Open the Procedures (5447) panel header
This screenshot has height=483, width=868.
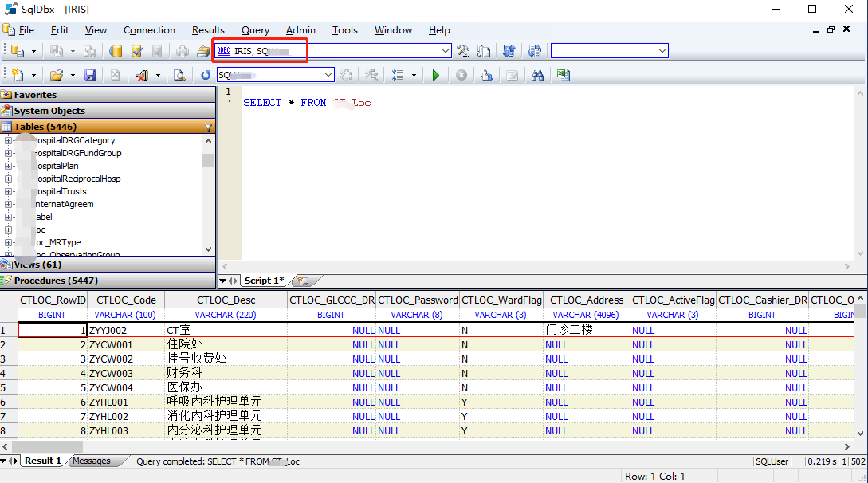[108, 281]
